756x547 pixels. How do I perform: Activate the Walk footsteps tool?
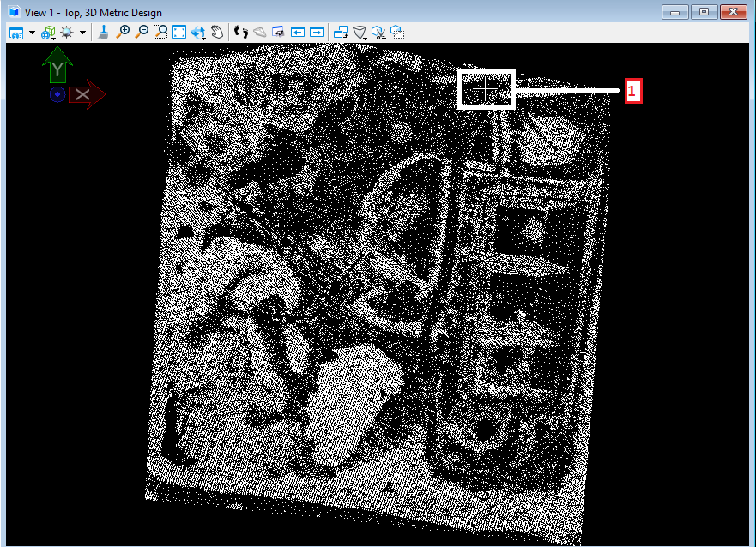tap(240, 33)
